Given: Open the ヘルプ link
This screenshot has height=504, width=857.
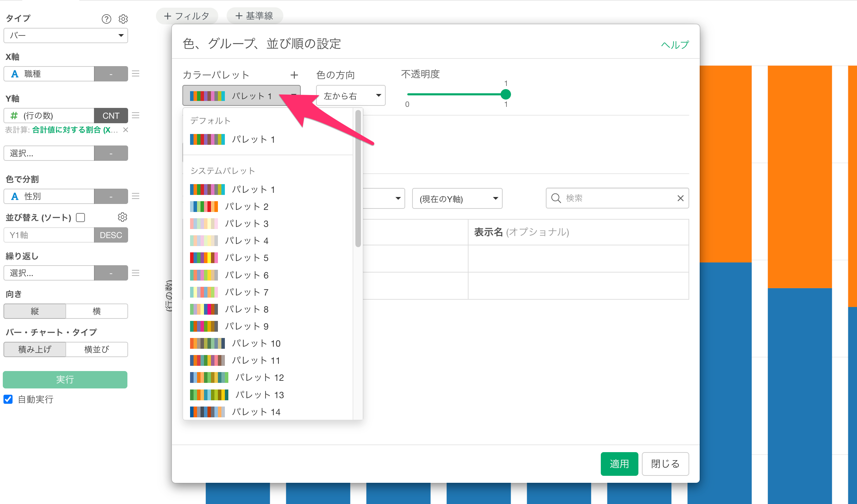Looking at the screenshot, I should point(675,45).
